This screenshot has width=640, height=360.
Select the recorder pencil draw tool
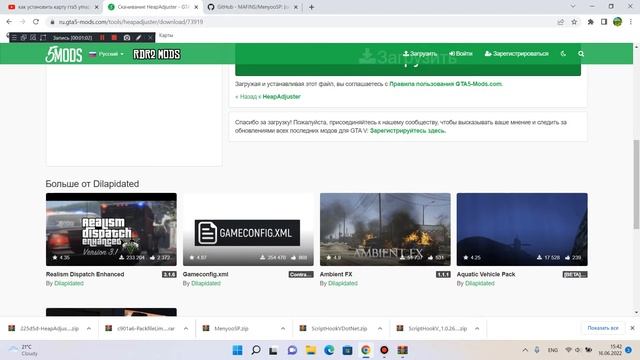tap(139, 38)
